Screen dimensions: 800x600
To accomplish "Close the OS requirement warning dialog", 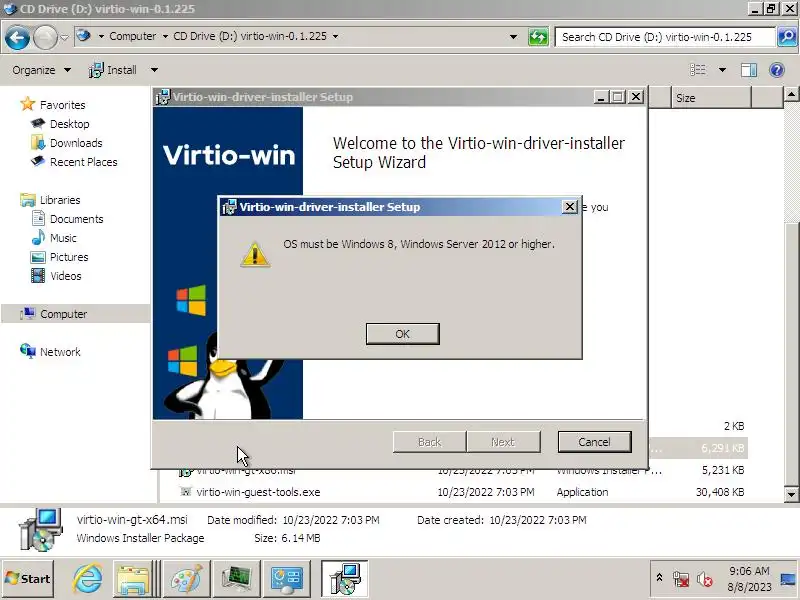I will click(569, 207).
